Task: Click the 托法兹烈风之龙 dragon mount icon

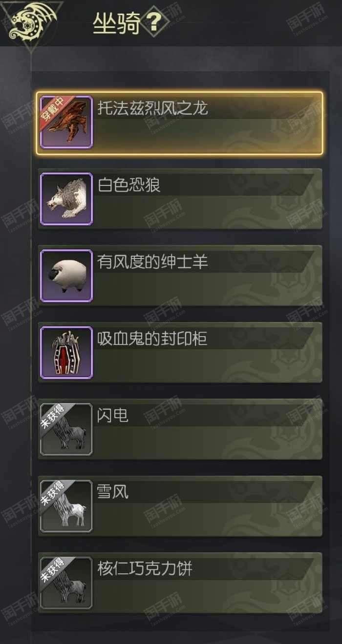Action: [x=66, y=122]
